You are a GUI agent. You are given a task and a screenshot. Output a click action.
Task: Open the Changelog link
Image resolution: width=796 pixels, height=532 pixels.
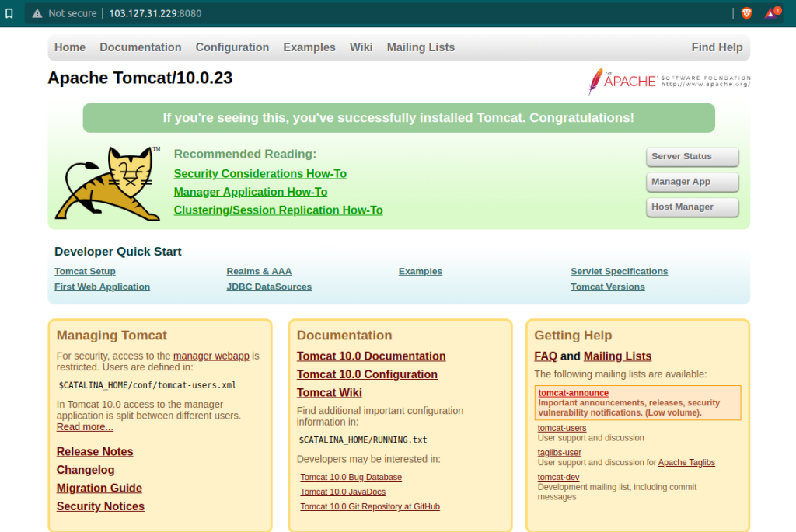pos(86,470)
